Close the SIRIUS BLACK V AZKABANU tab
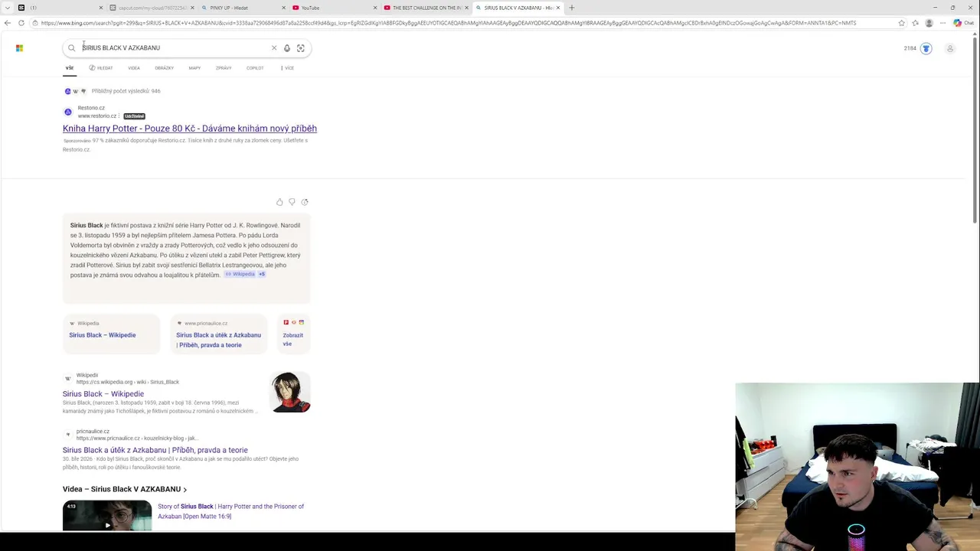980x551 pixels. 557,8
